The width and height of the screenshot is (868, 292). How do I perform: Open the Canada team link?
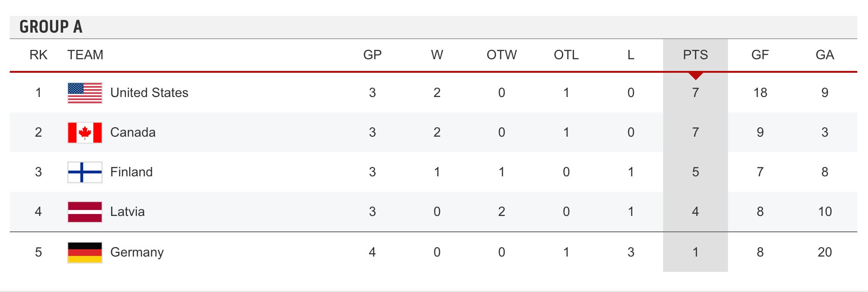click(133, 132)
